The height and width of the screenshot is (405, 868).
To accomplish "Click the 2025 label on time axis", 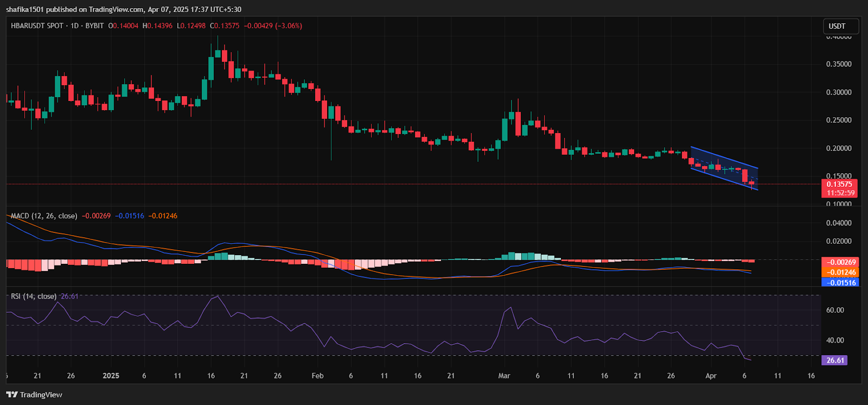I will click(x=111, y=376).
